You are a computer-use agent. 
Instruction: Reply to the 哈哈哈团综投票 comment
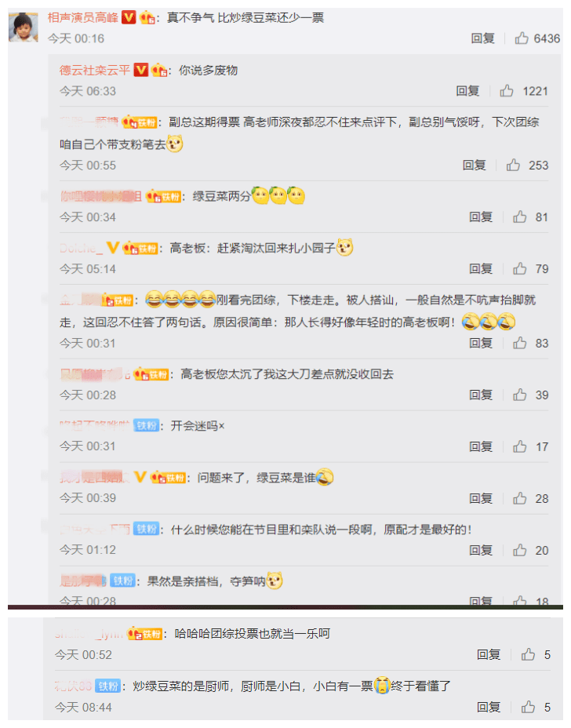coord(489,654)
